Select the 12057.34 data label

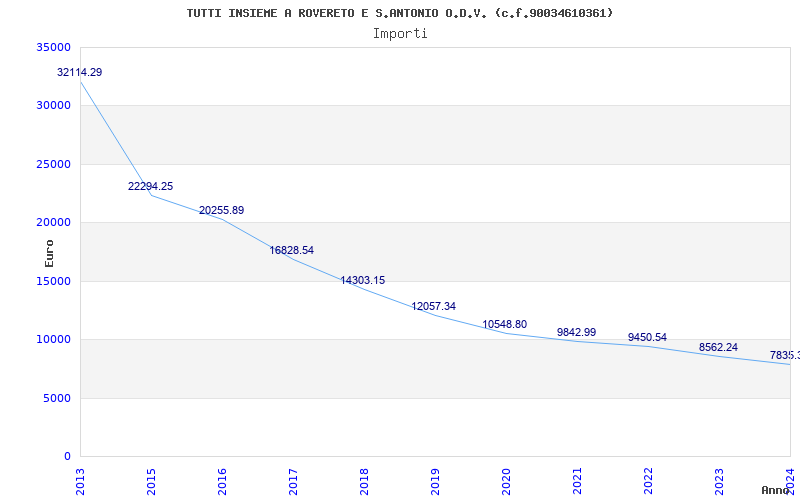(434, 306)
